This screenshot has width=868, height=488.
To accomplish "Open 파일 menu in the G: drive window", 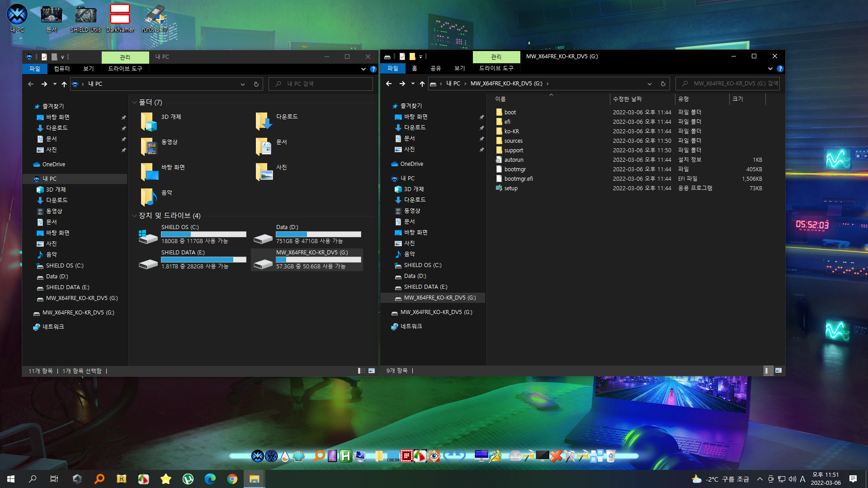I will tap(393, 68).
